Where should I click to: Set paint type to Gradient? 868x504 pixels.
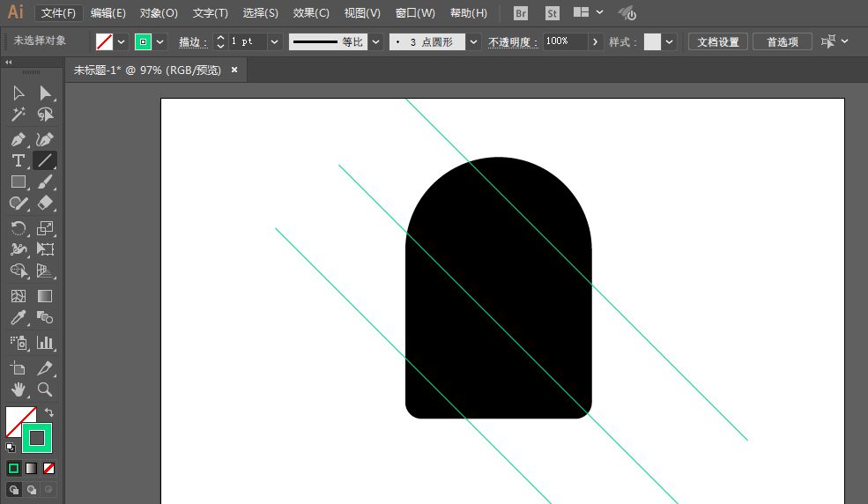coord(32,469)
